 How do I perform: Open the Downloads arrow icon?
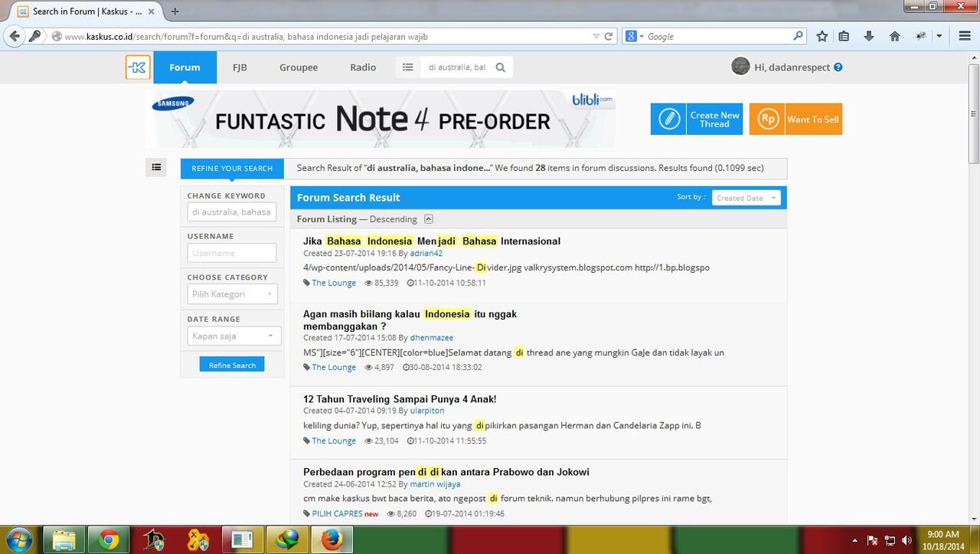click(869, 36)
